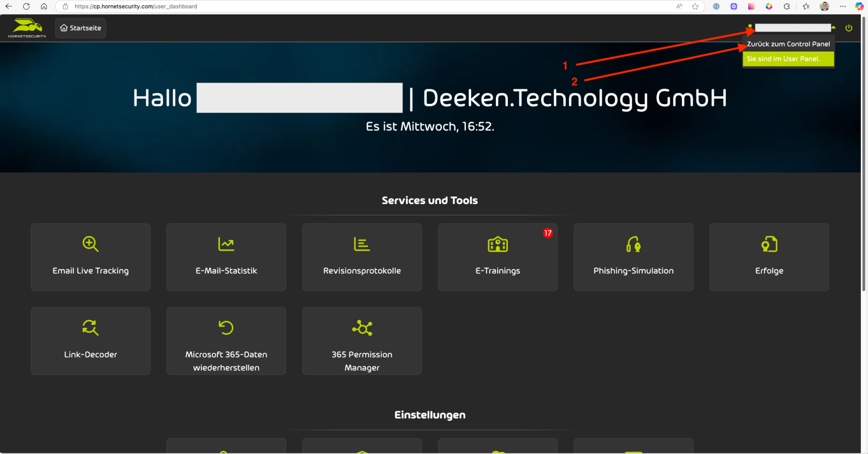View site information lock icon
The height and width of the screenshot is (454, 868).
click(x=65, y=6)
